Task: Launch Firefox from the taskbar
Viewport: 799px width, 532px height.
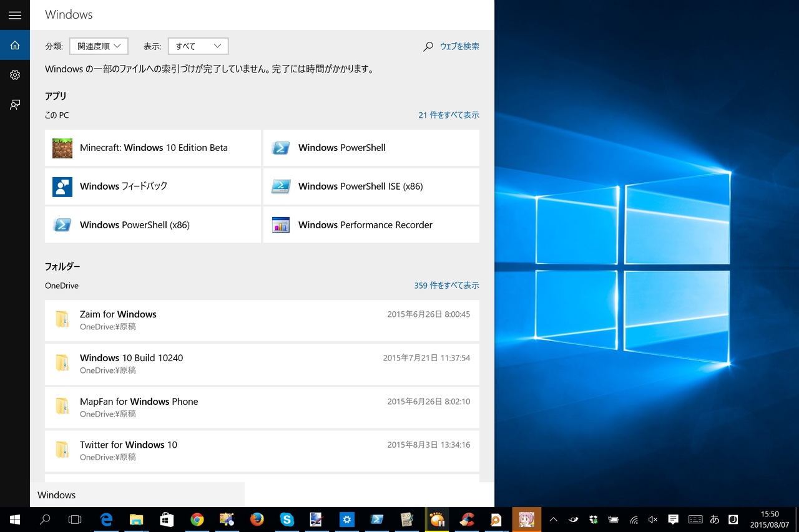Action: click(x=257, y=519)
